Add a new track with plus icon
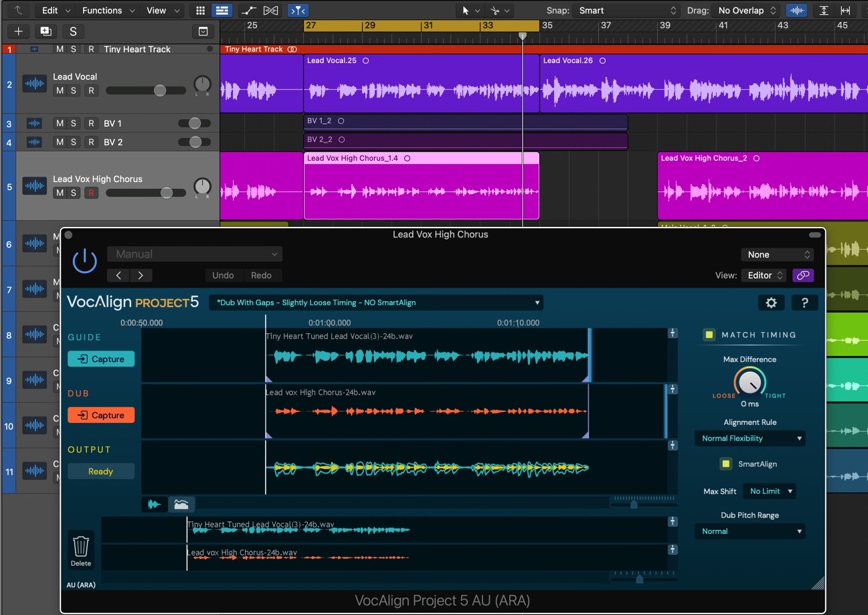Screen dimensions: 868x615 point(18,31)
